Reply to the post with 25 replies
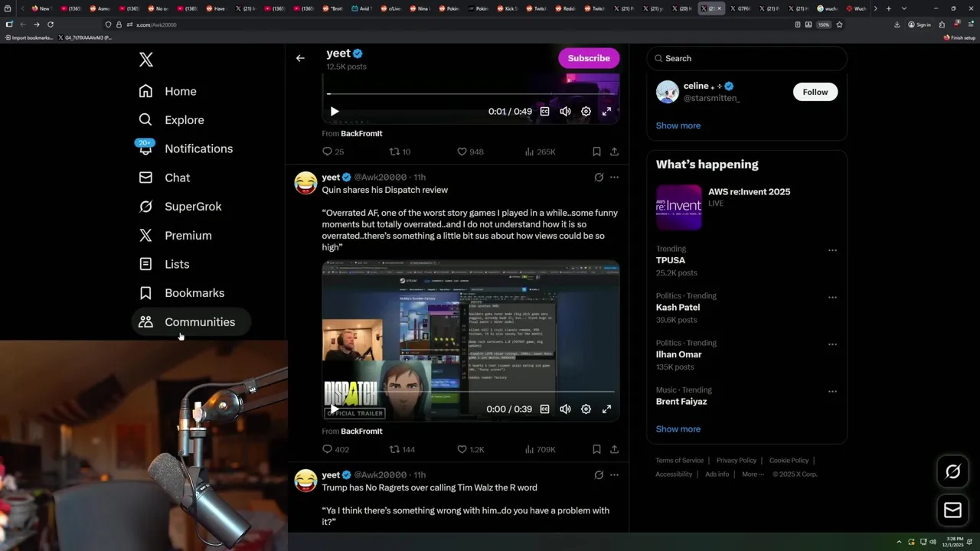Image resolution: width=980 pixels, height=551 pixels. (x=333, y=152)
